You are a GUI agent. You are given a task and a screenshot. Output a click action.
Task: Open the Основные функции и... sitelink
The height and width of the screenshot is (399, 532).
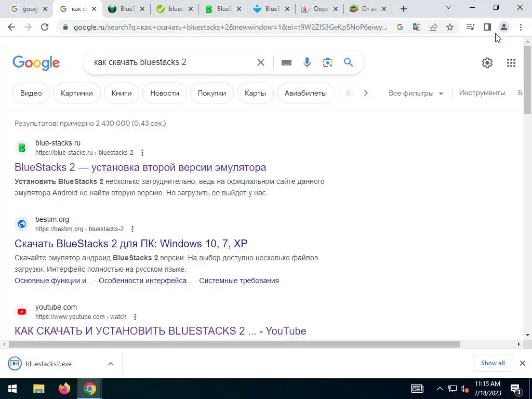click(54, 281)
